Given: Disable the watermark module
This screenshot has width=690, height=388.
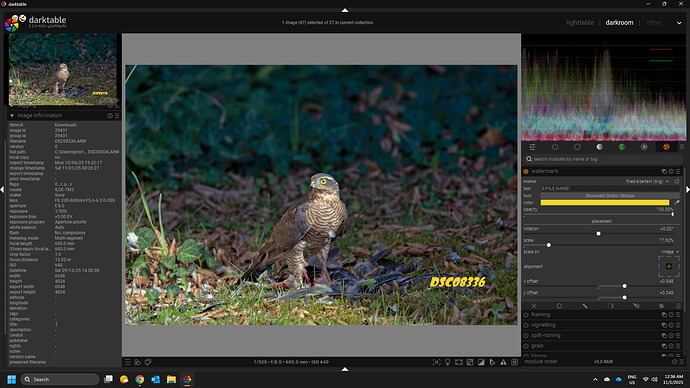Looking at the screenshot, I should pyautogui.click(x=526, y=171).
